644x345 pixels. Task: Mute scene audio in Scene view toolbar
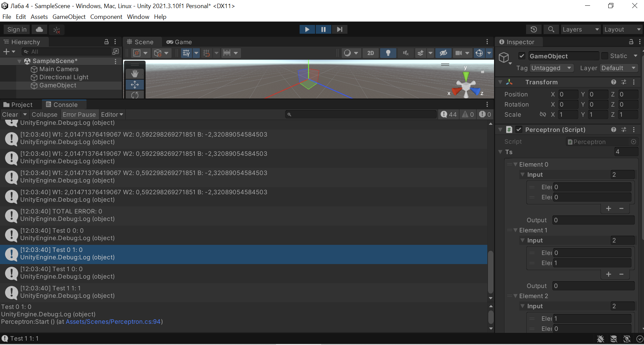[405, 53]
